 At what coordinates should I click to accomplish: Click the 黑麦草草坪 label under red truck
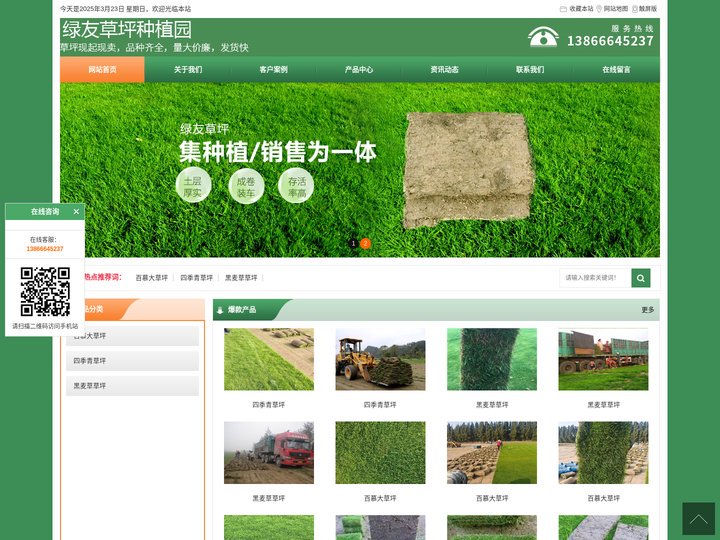click(x=269, y=498)
